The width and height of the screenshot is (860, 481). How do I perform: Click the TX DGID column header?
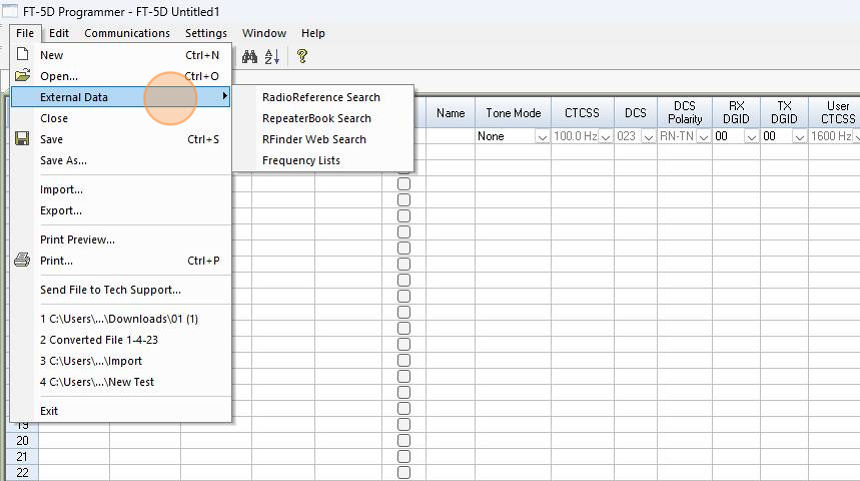(x=784, y=112)
